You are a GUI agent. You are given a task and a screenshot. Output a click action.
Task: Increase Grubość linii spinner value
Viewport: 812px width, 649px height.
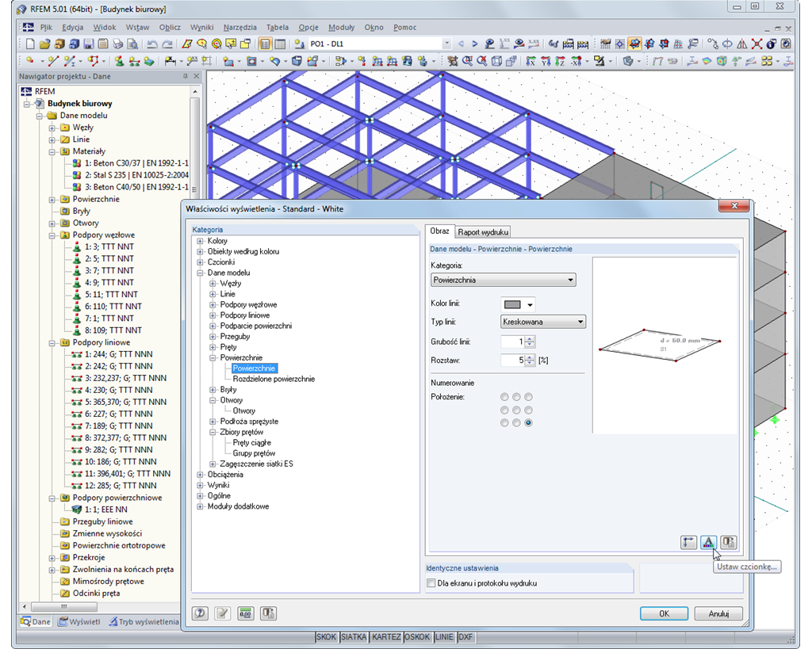529,339
